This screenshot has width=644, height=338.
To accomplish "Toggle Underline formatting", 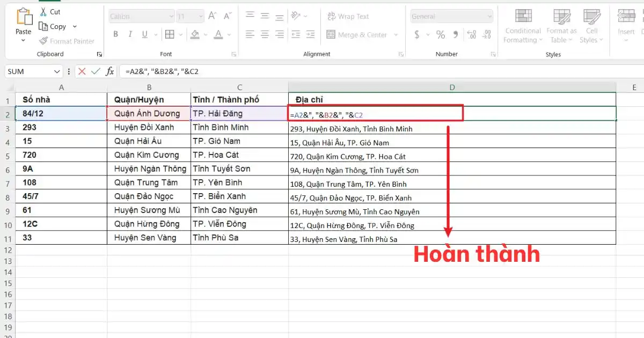I will (x=145, y=35).
